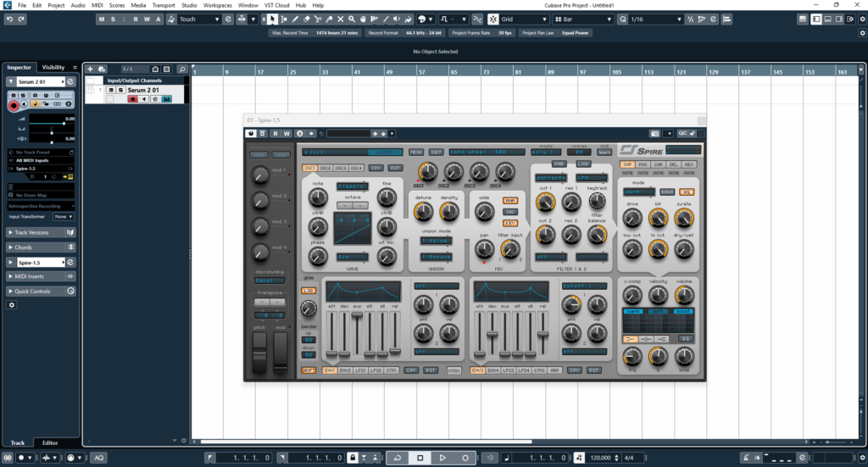Expand the Quick Controls section

(x=41, y=291)
